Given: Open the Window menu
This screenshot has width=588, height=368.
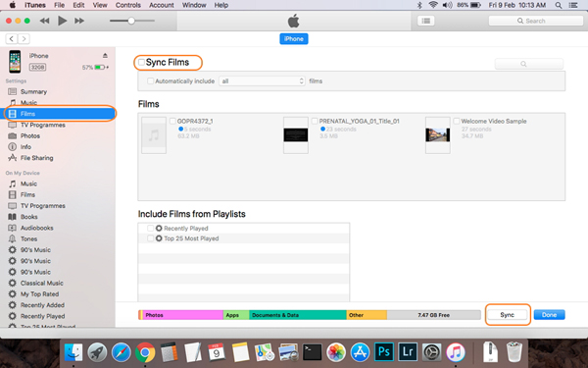Looking at the screenshot, I should [194, 5].
